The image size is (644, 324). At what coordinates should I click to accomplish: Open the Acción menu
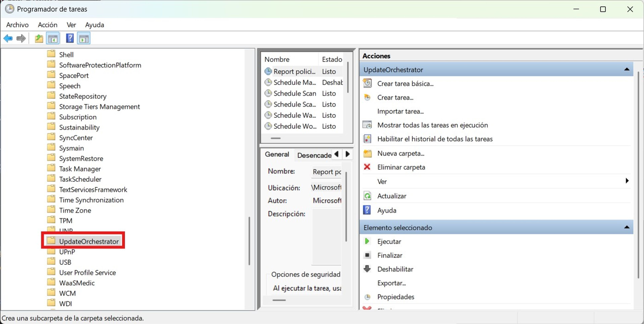(47, 25)
